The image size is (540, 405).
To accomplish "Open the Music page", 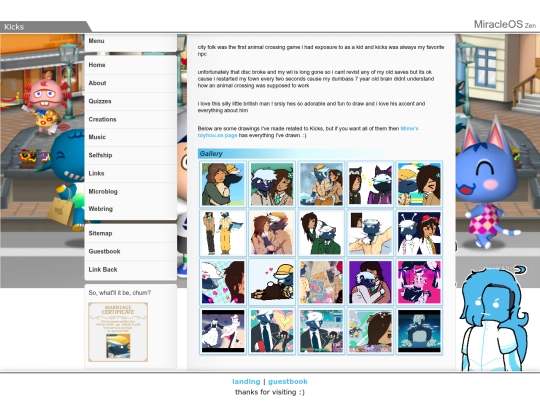I will coord(131,137).
